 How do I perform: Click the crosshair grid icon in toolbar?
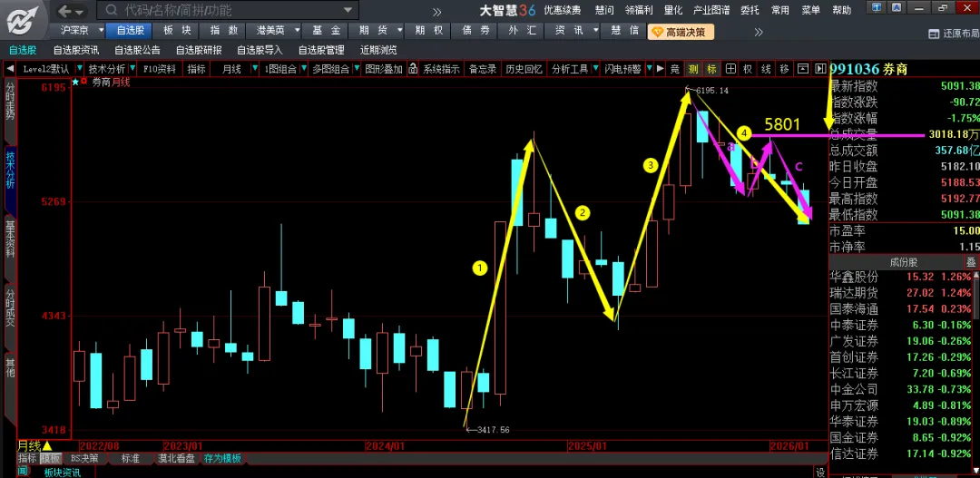tap(730, 69)
